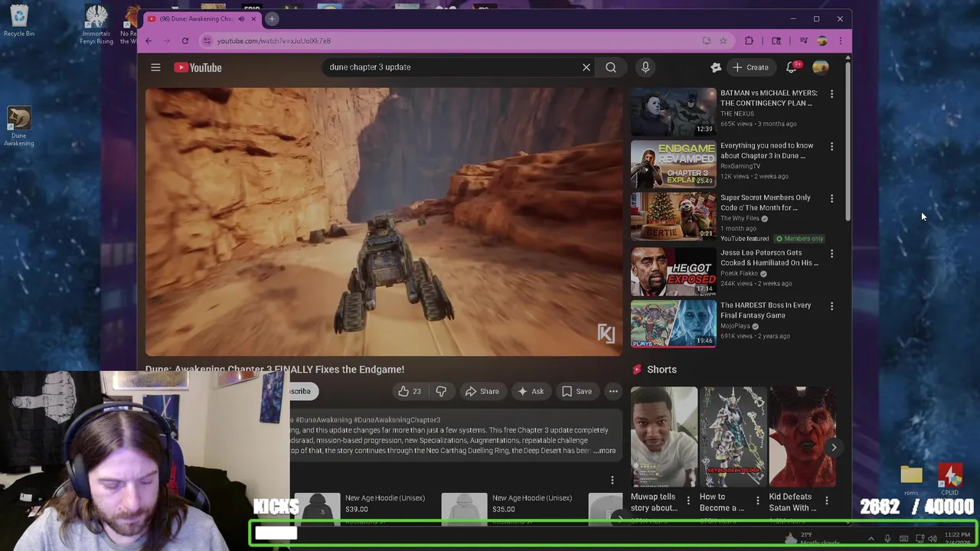Open the taskbar volume icon
The image size is (980, 551).
933,539
